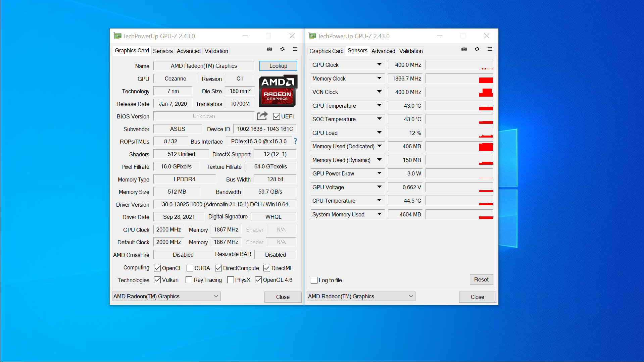The width and height of the screenshot is (644, 362).
Task: Open the hamburger menu in Sensors window
Action: tap(490, 49)
